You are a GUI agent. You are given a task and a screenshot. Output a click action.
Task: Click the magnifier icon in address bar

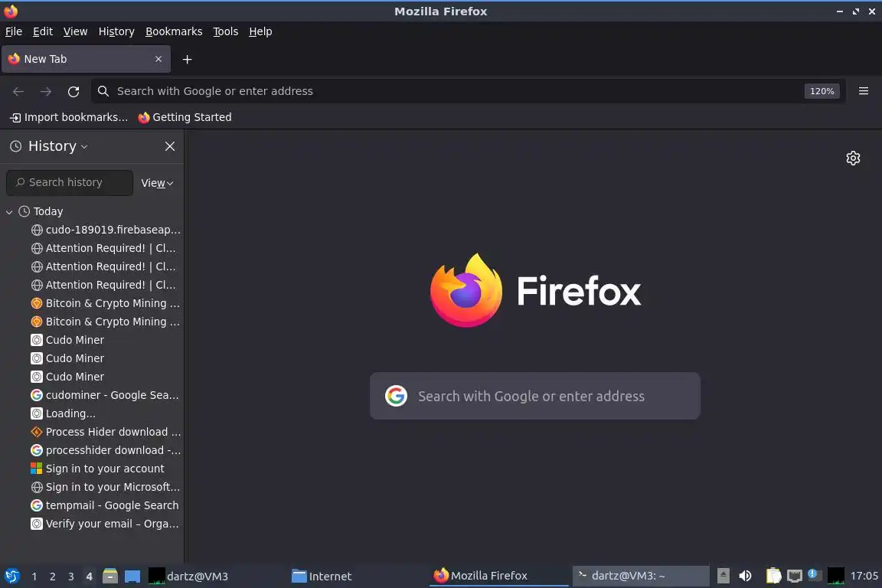103,91
